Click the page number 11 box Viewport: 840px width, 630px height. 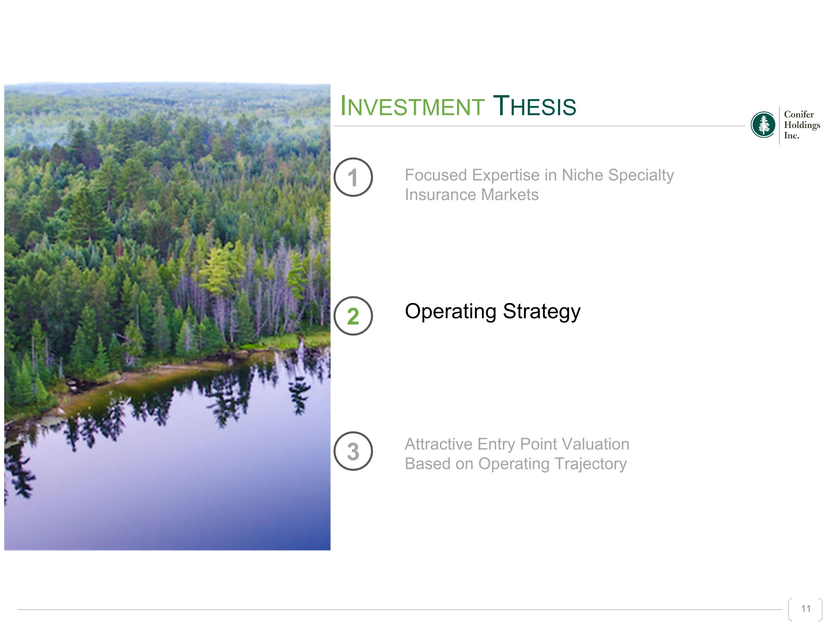coord(806,609)
